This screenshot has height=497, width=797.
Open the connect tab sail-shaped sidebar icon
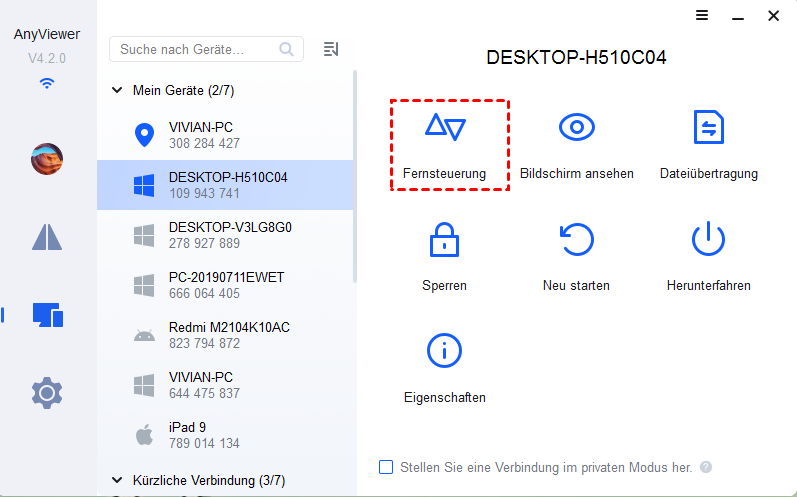[47, 237]
